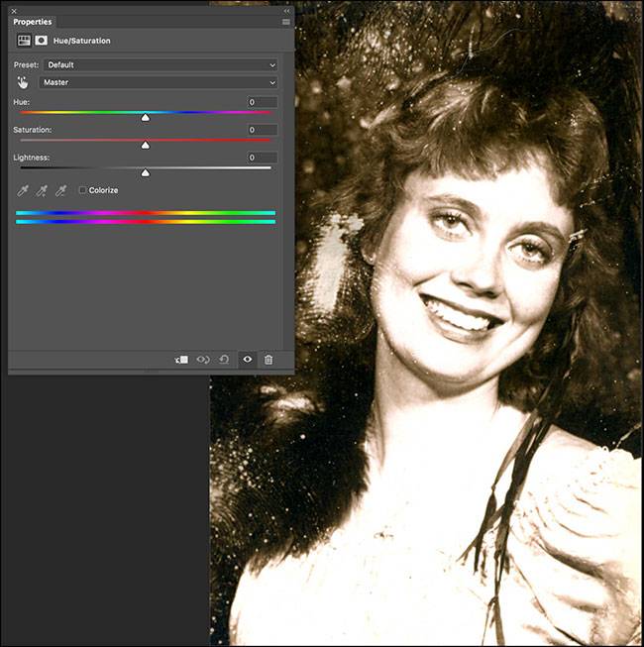Viewport: 644px width, 647px height.
Task: Click the Hue/Saturation adjustment icon
Action: pos(24,41)
